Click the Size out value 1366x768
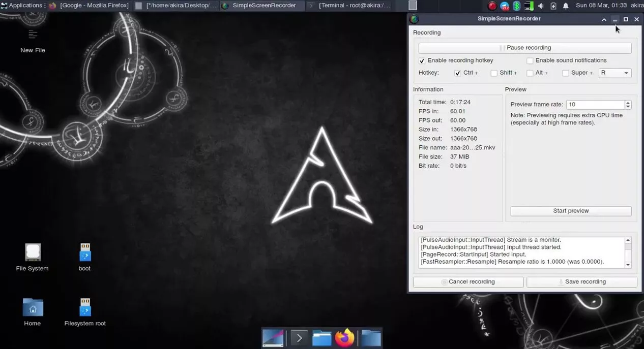The height and width of the screenshot is (349, 644). pos(463,139)
